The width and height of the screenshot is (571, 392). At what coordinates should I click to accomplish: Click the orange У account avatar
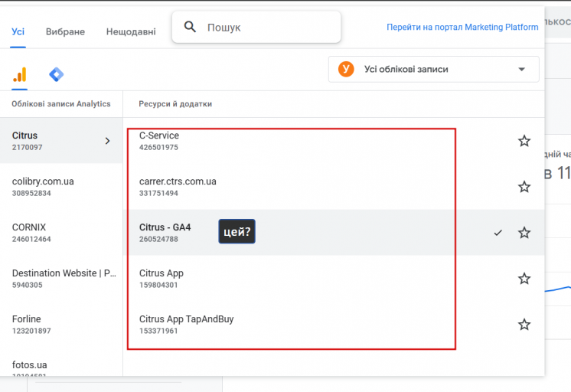[x=346, y=69]
